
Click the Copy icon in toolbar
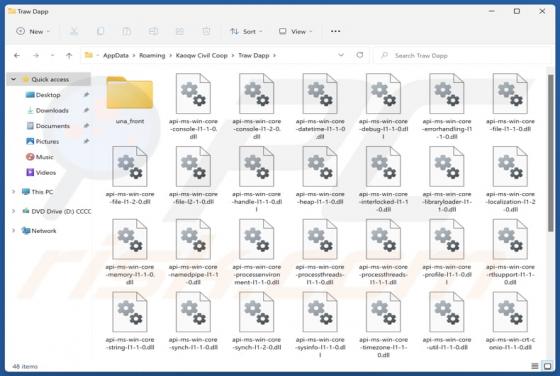(x=100, y=31)
